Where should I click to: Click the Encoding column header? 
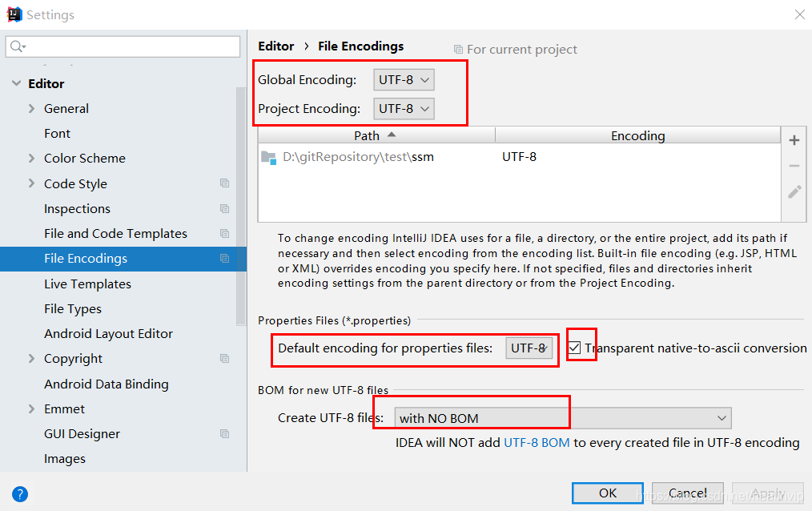click(x=637, y=135)
